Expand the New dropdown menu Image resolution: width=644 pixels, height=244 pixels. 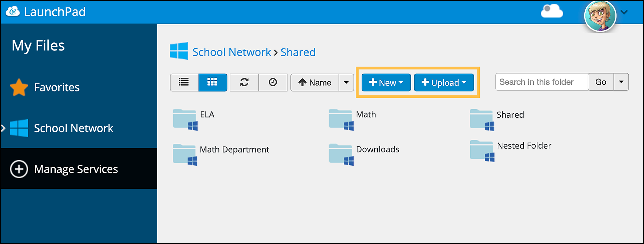386,82
